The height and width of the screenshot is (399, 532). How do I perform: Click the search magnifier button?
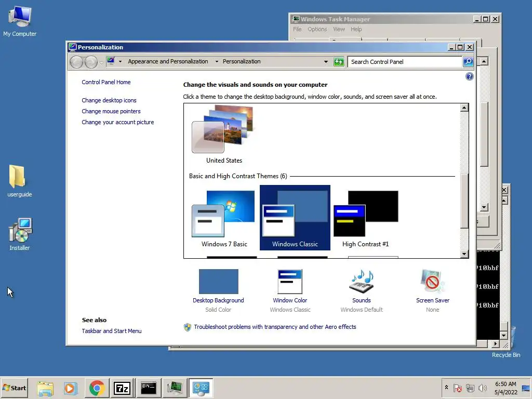[x=468, y=62]
